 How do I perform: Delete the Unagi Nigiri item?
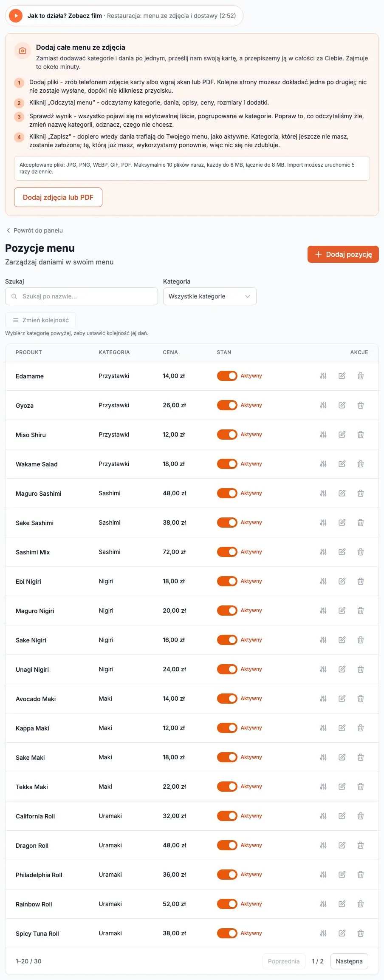[x=361, y=669]
